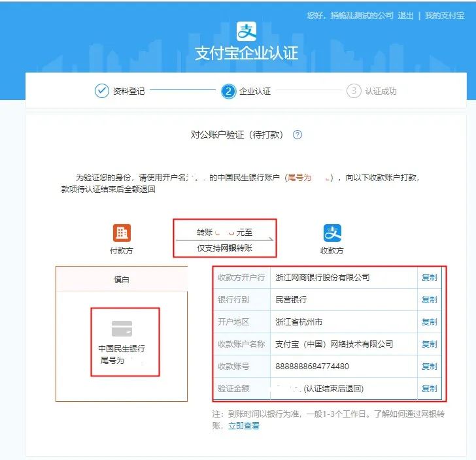The image size is (476, 460).
Task: Click the blue Alipay payee icon
Action: [332, 233]
